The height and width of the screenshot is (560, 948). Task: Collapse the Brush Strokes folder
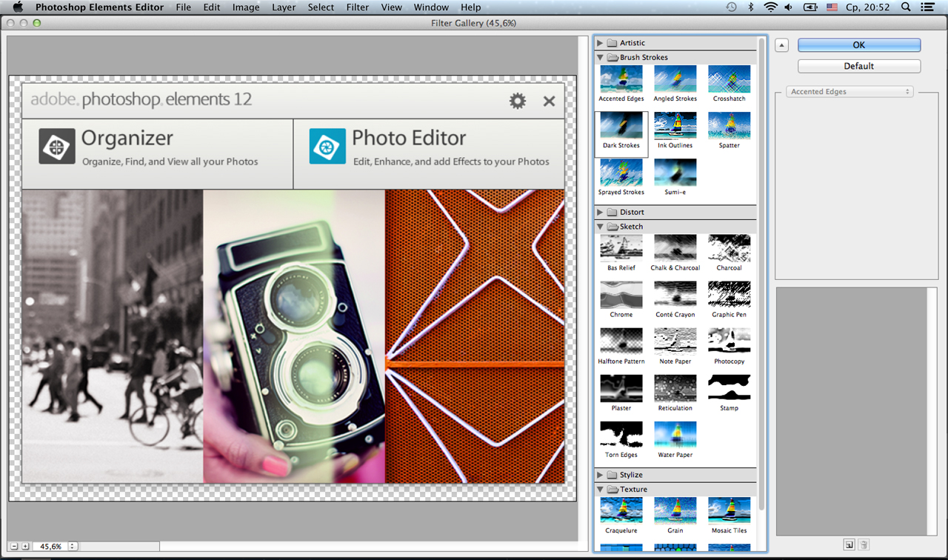[x=600, y=57]
